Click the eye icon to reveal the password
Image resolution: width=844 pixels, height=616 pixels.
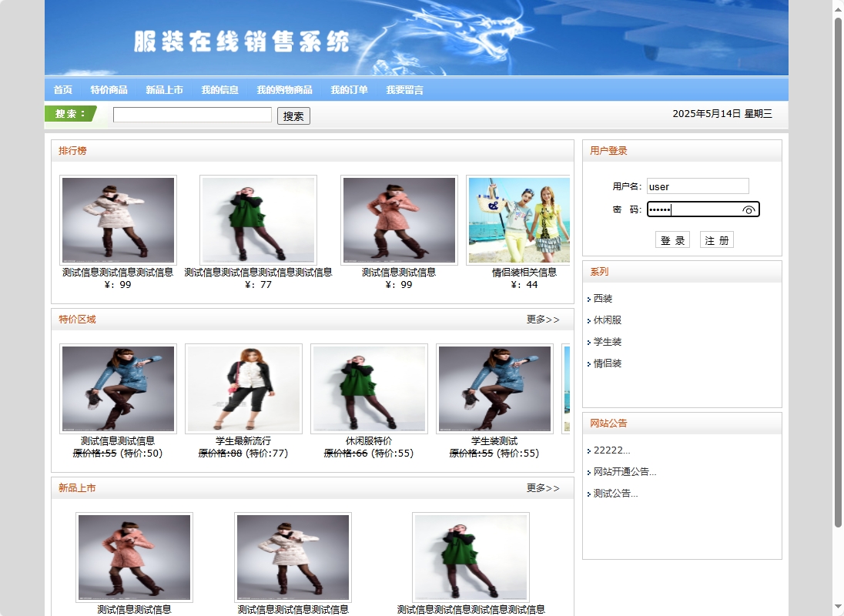click(x=750, y=209)
